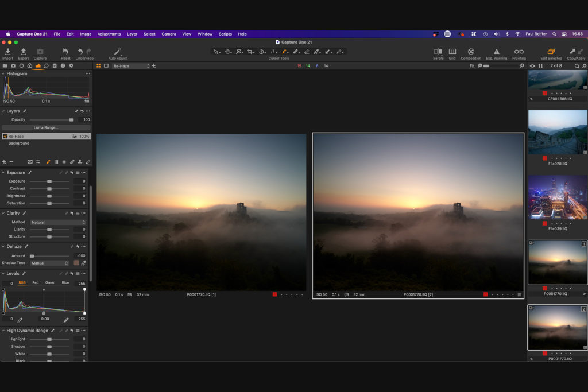Screen dimensions: 588x392
Task: Switch viewer to multi-view grid mode
Action: [99, 65]
